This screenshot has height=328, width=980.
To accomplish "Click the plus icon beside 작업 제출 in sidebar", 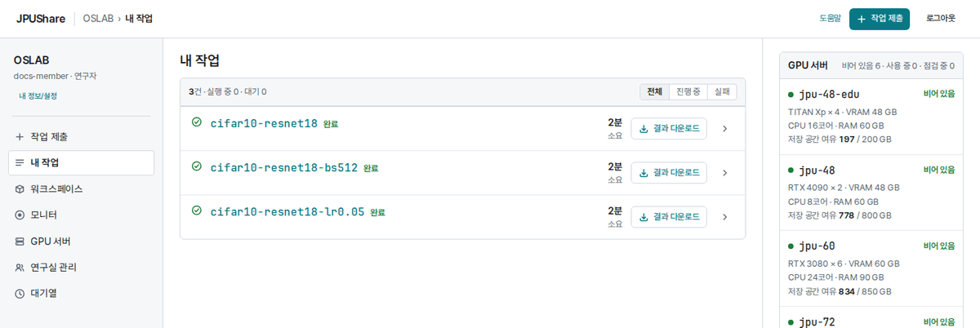I will coord(20,137).
